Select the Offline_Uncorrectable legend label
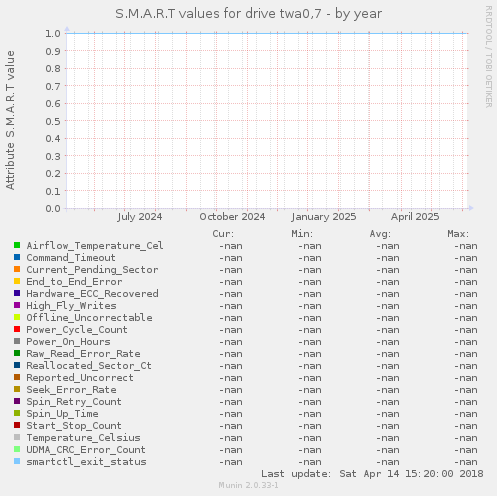The image size is (497, 496). [x=89, y=318]
